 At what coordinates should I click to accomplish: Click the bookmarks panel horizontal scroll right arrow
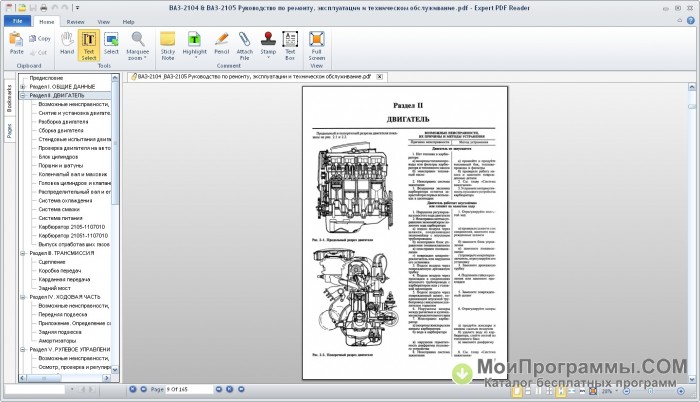(106, 378)
